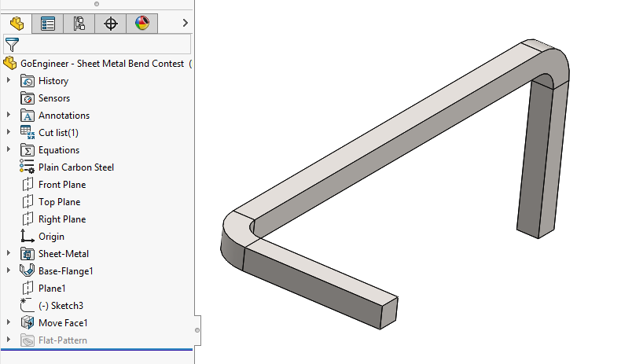The image size is (621, 364).
Task: Click the Plain Carbon Steel material icon
Action: [27, 167]
